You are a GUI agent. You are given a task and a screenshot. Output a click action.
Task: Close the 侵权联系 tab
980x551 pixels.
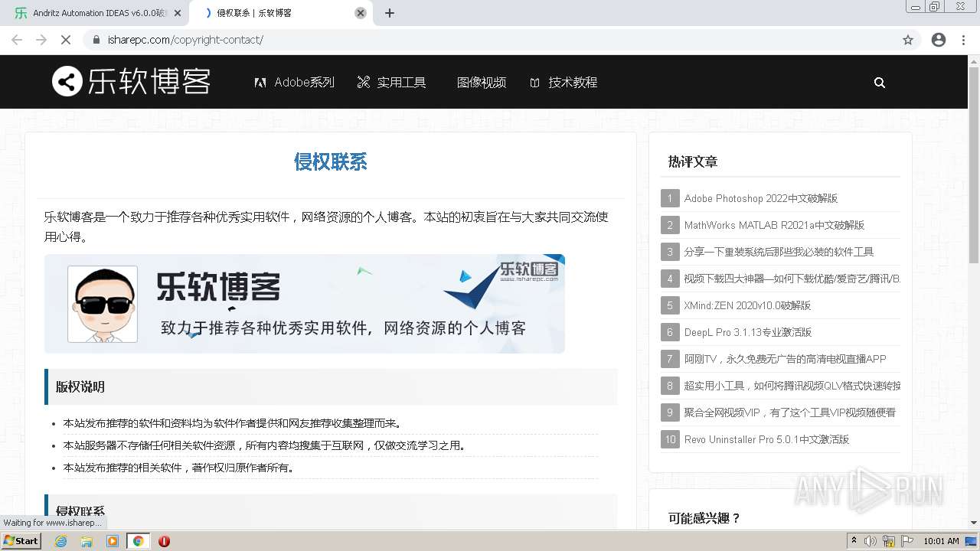[361, 13]
